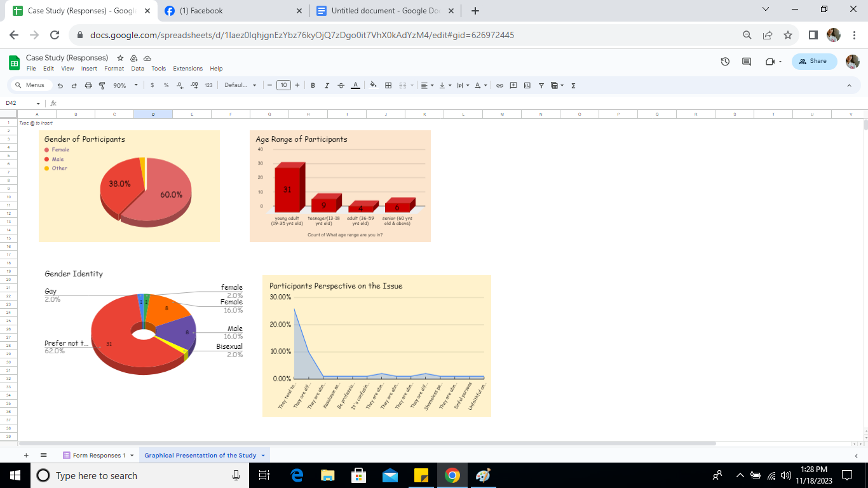Click the Undo arrow in the toolbar
The height and width of the screenshot is (488, 868).
(x=60, y=85)
